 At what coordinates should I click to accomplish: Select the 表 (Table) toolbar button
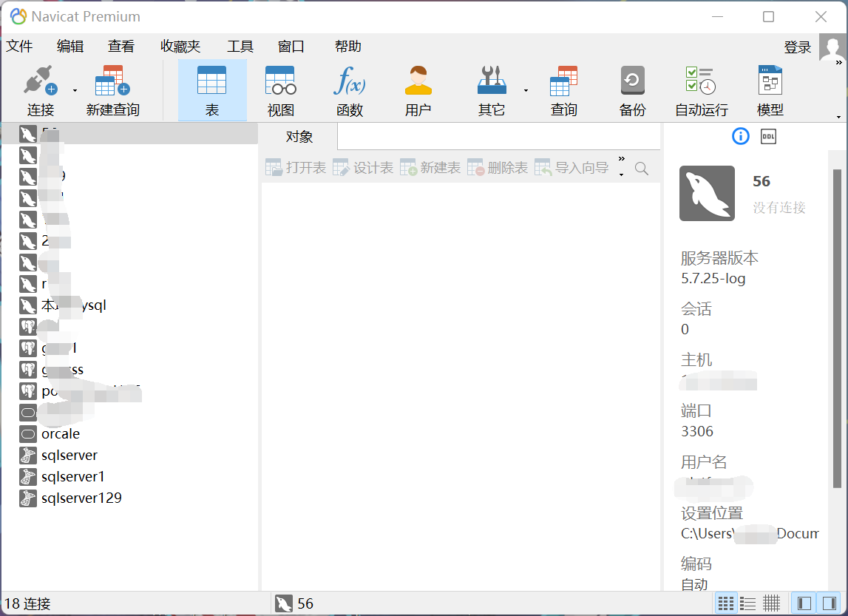tap(212, 90)
